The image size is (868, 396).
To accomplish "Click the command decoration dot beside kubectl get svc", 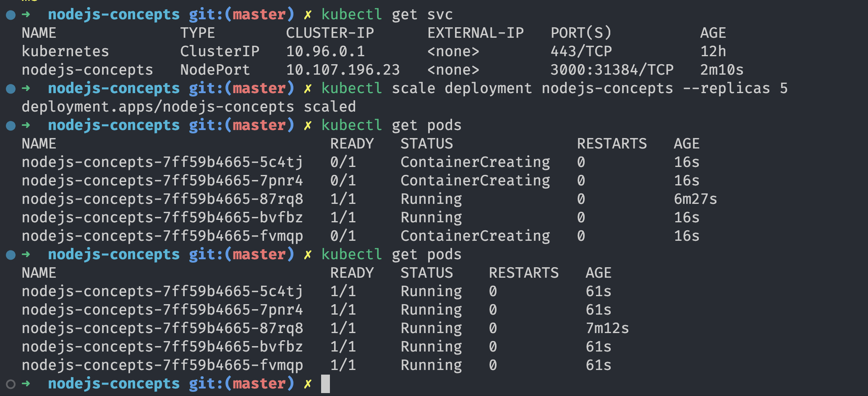I will [11, 15].
